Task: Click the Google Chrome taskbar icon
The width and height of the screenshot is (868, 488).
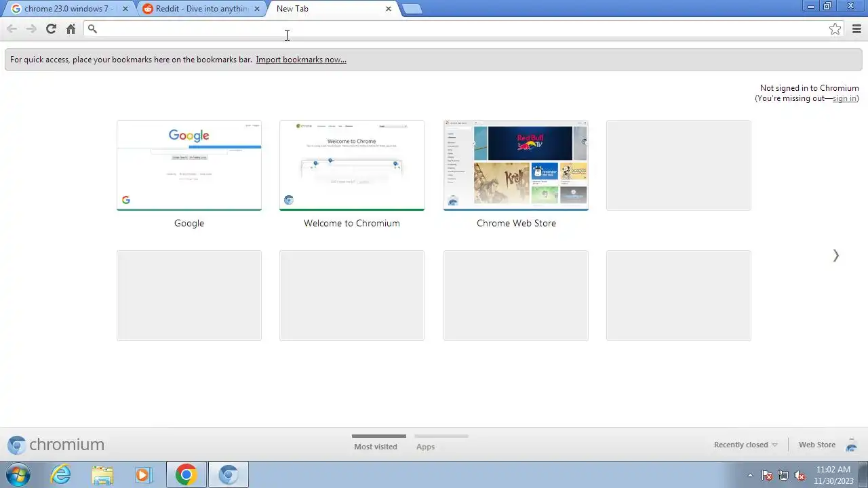Action: [x=186, y=474]
